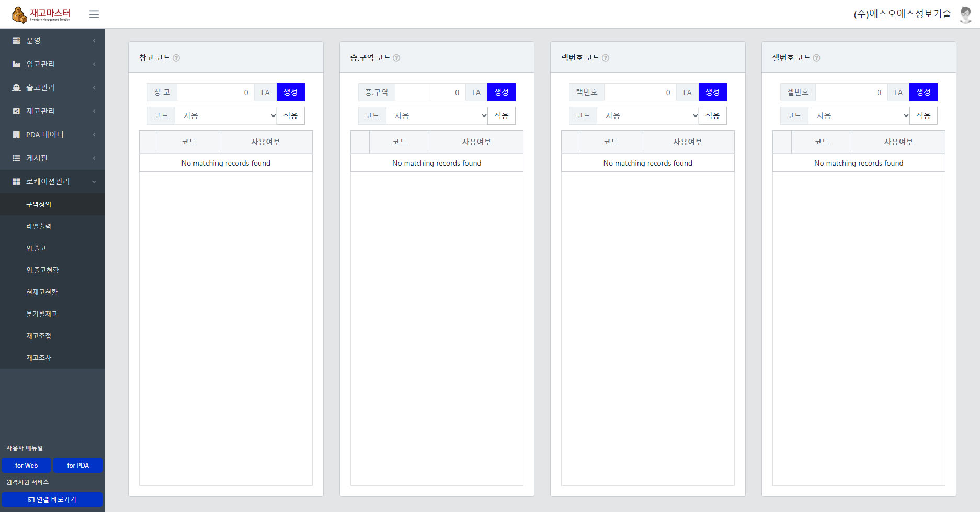980x512 pixels.
Task: Click the 재고마스터 logo
Action: (x=41, y=15)
